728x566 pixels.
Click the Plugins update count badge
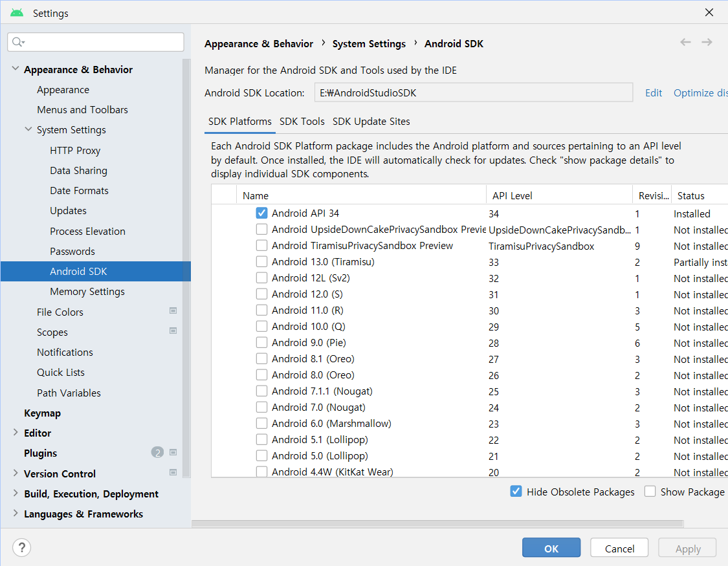tap(157, 453)
